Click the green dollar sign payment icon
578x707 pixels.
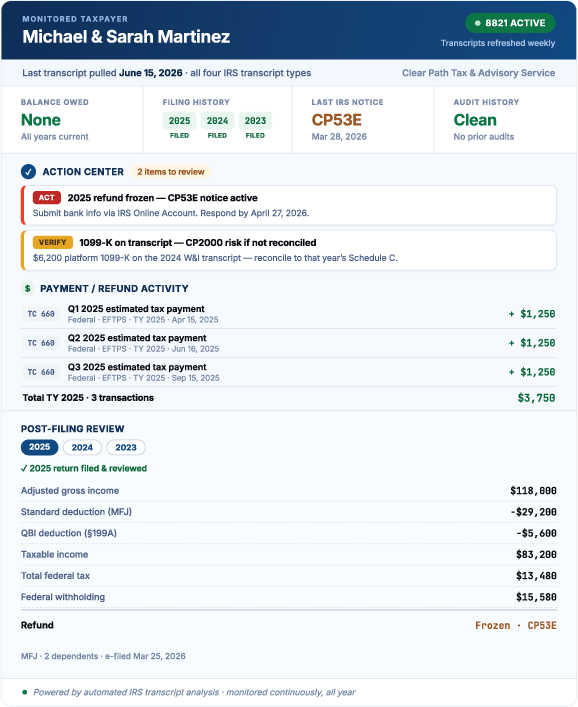coord(28,289)
